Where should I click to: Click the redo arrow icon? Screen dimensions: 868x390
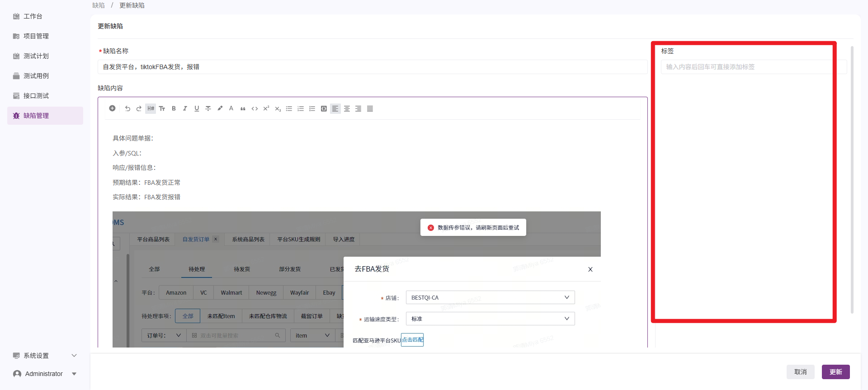(139, 108)
